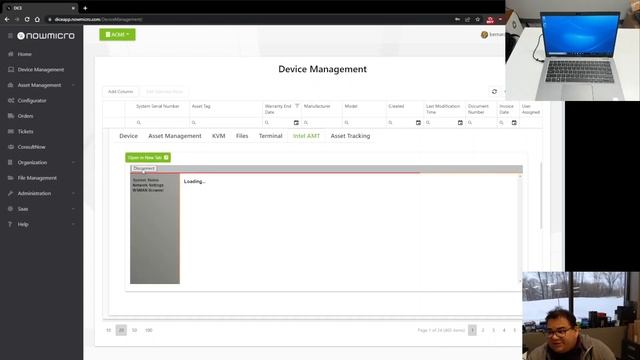The width and height of the screenshot is (640, 360).
Task: Switch to the Asset Tracking tab
Action: pos(350,136)
